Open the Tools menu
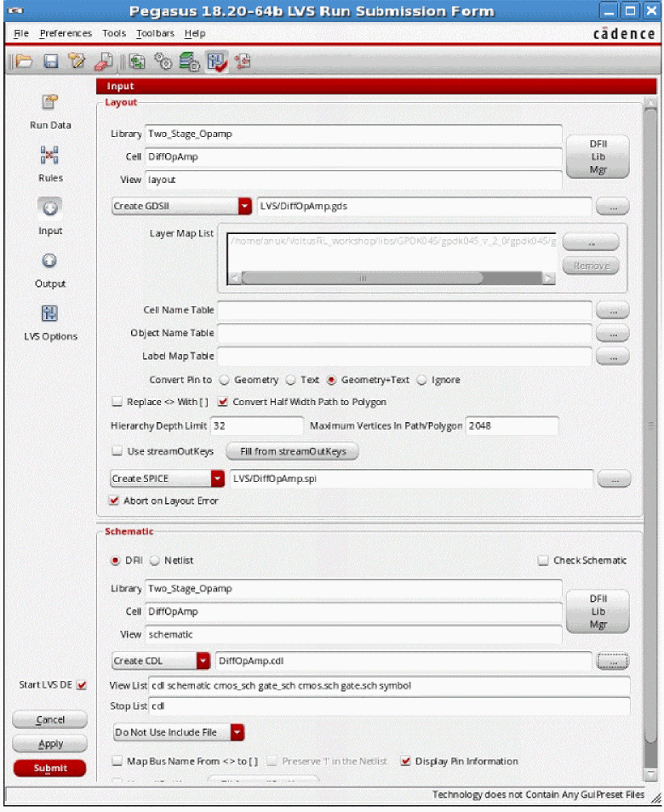 click(114, 34)
